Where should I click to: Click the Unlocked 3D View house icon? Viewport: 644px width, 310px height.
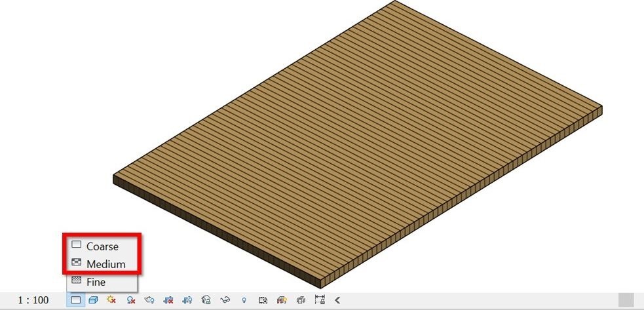206,300
